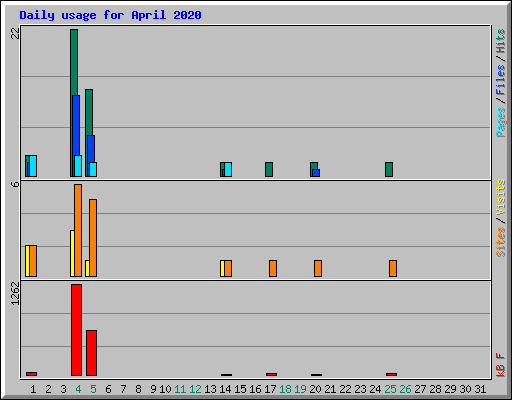The height and width of the screenshot is (400, 512).
Task: Click green day label '4' on the x-axis
Action: click(78, 389)
